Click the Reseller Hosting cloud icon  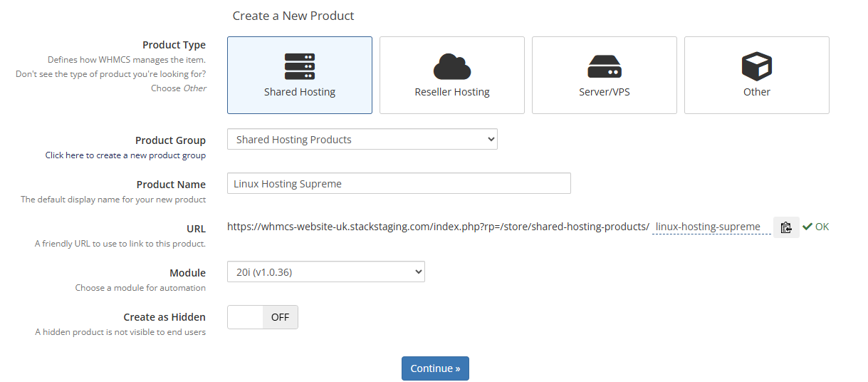(451, 66)
